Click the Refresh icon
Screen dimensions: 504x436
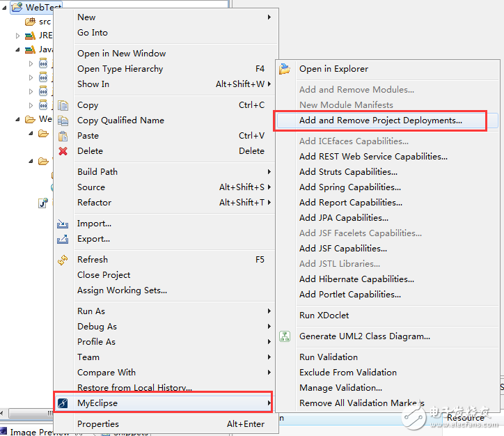click(x=63, y=260)
